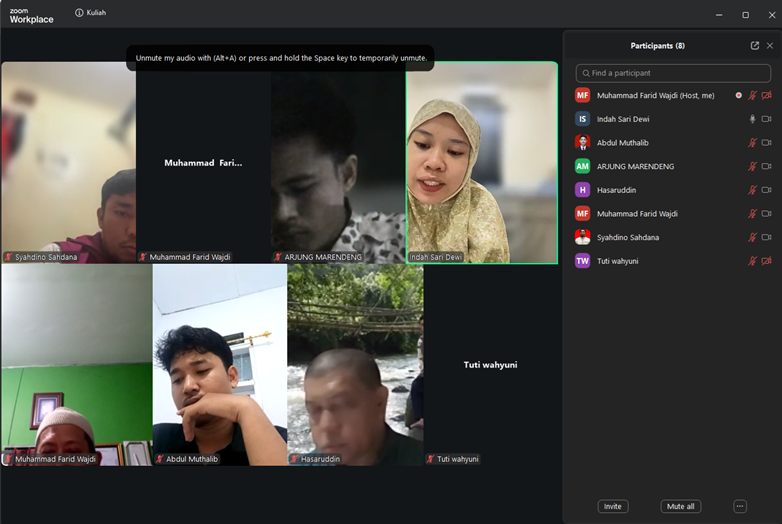Screen dimensions: 782x524
Task: Click the Zoom Workplace logo
Action: pyautogui.click(x=31, y=15)
